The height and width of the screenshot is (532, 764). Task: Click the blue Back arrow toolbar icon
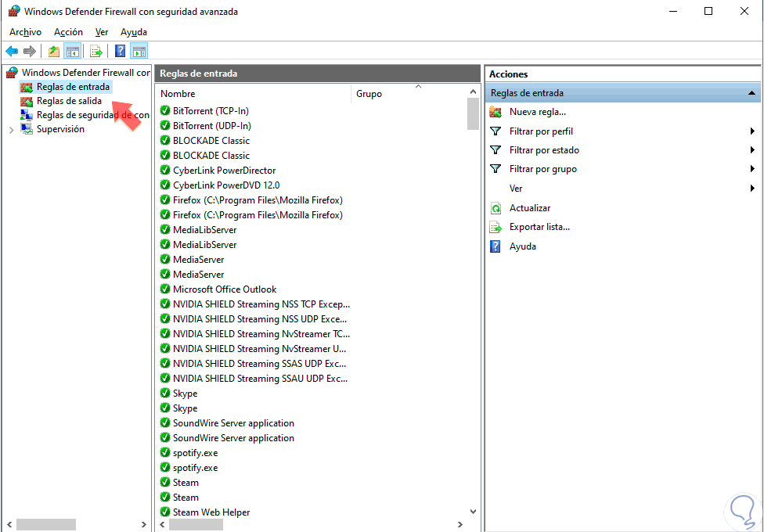pyautogui.click(x=12, y=51)
